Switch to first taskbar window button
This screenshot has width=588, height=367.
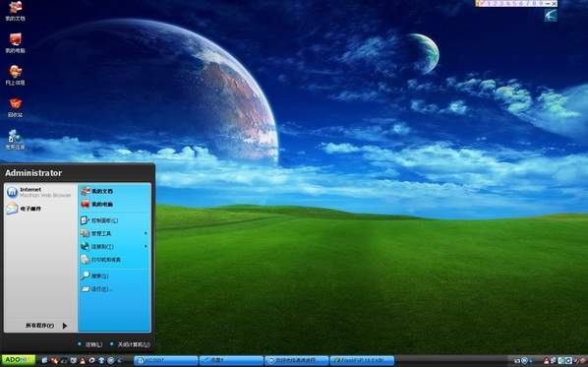(x=166, y=360)
